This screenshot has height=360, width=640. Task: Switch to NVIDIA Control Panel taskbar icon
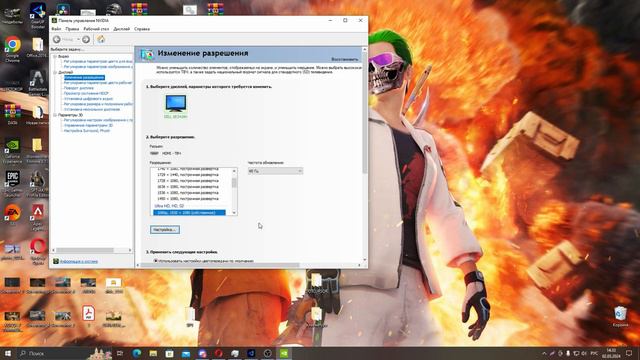point(284,353)
